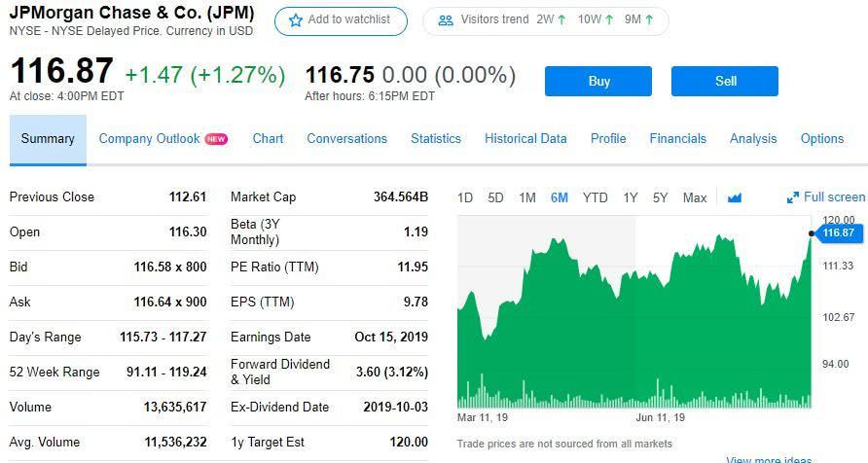Image resolution: width=868 pixels, height=463 pixels.
Task: Click the Full screen expand arrows icon
Action: 793,197
